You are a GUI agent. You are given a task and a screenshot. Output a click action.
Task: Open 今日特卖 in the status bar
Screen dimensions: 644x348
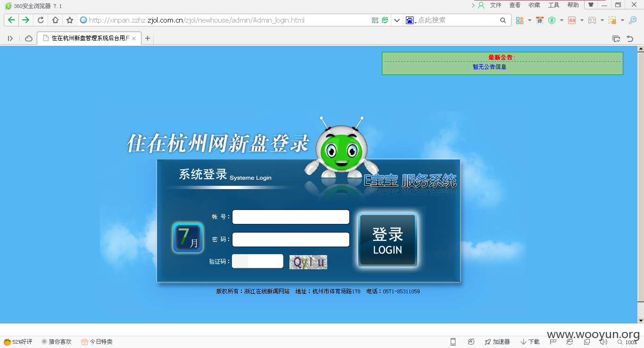[x=97, y=342]
